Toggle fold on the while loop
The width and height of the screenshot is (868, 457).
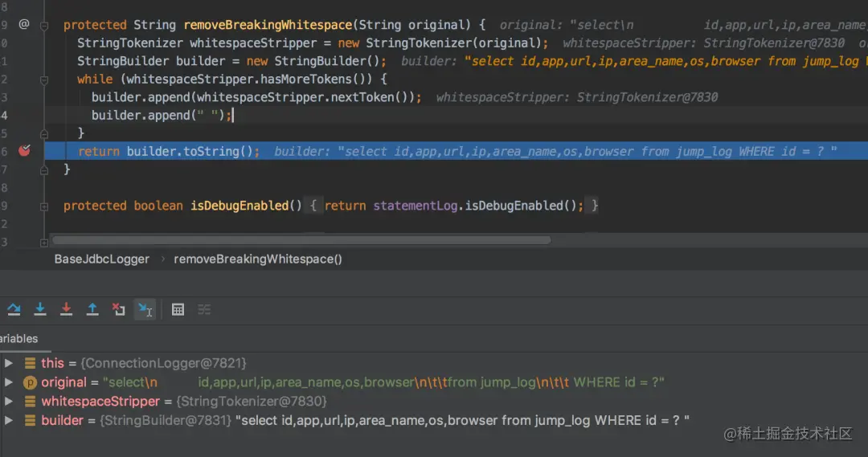pyautogui.click(x=44, y=80)
